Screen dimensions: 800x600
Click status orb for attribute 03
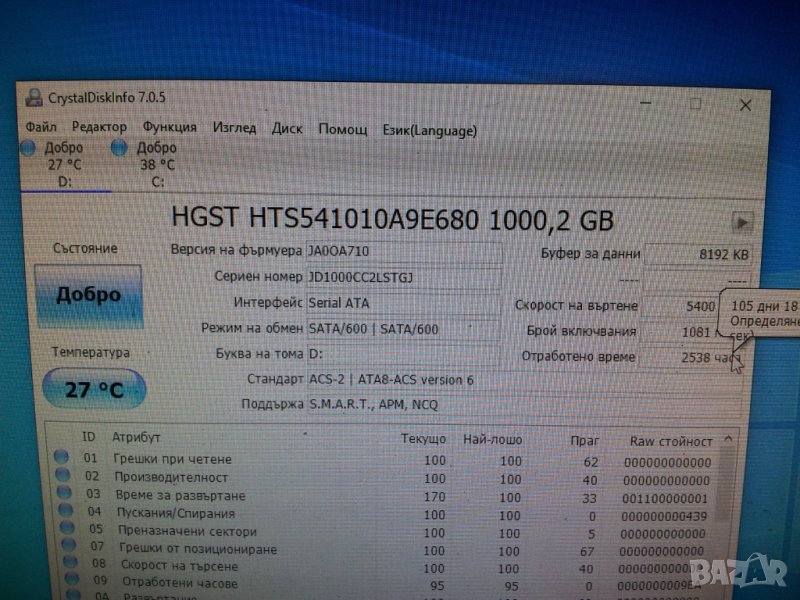pyautogui.click(x=62, y=495)
